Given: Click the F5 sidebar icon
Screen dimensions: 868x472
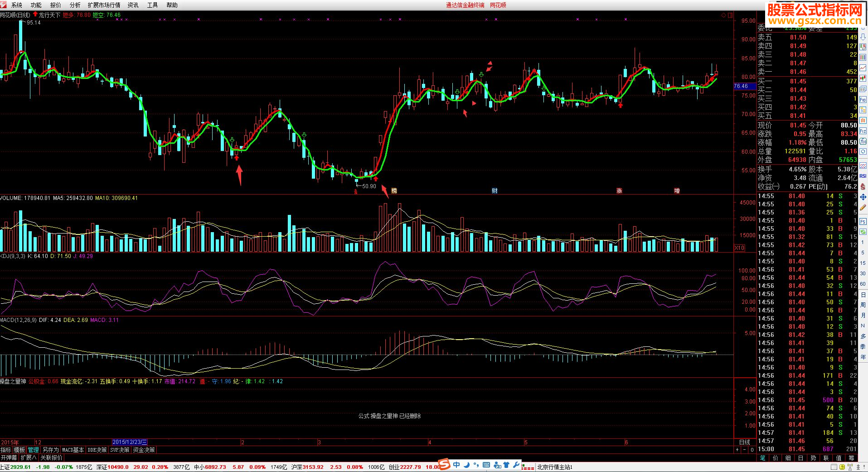Looking at the screenshot, I should 863,221.
